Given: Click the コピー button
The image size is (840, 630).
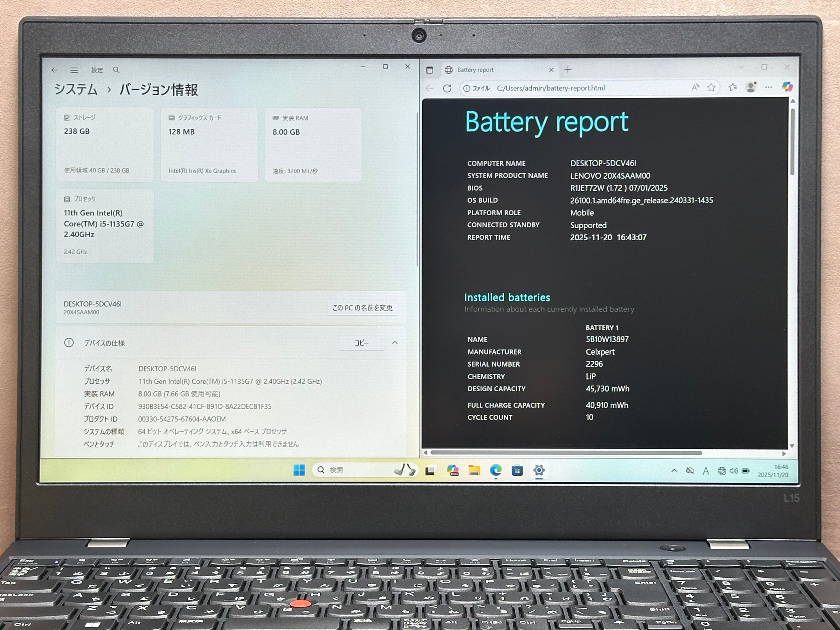Looking at the screenshot, I should (361, 343).
